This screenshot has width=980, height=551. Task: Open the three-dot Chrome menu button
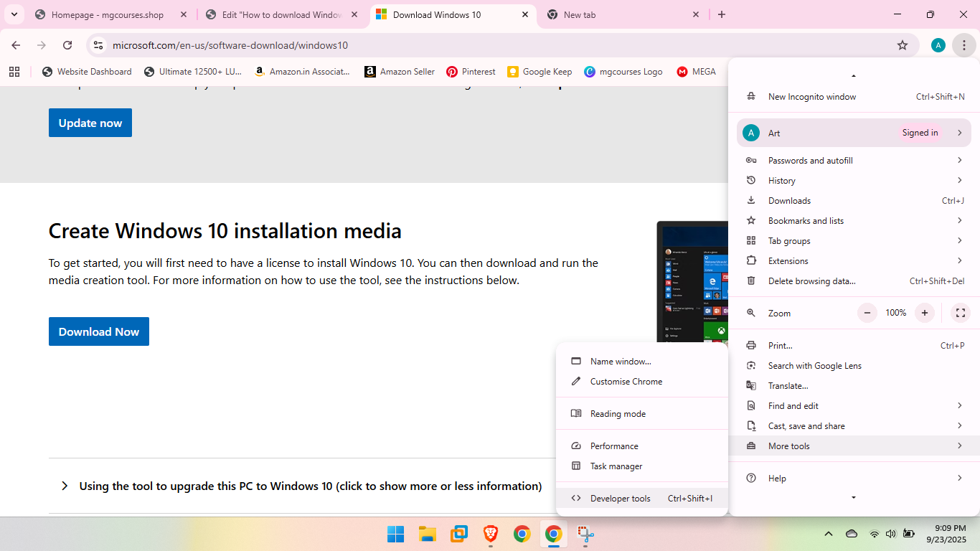963,45
